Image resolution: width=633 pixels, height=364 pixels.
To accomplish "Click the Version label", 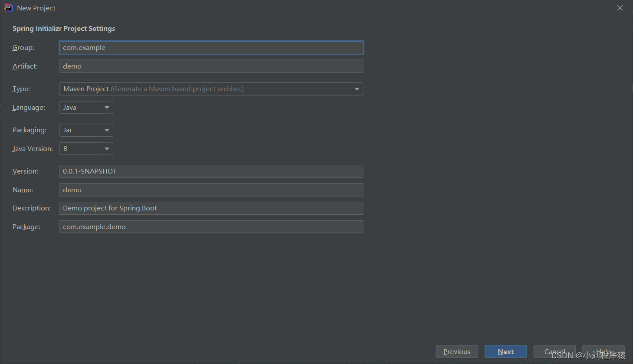I will [25, 171].
